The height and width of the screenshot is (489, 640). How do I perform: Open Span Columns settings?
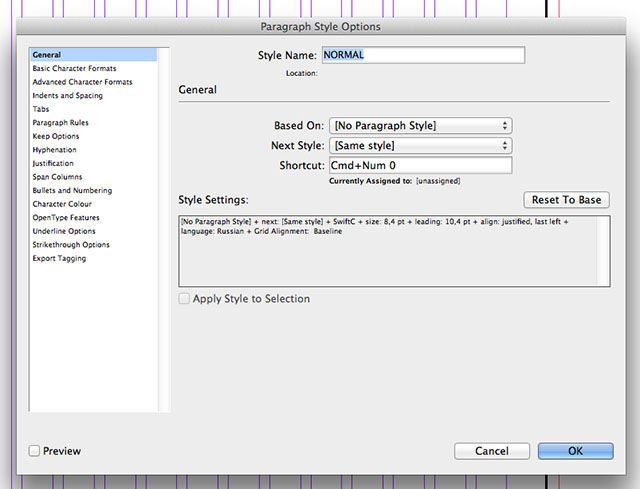57,177
